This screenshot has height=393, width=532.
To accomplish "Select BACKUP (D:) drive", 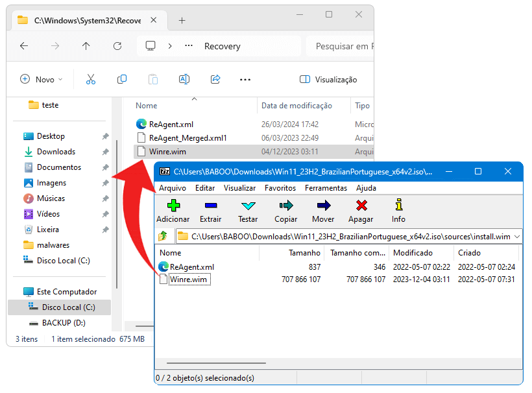I will (x=64, y=323).
